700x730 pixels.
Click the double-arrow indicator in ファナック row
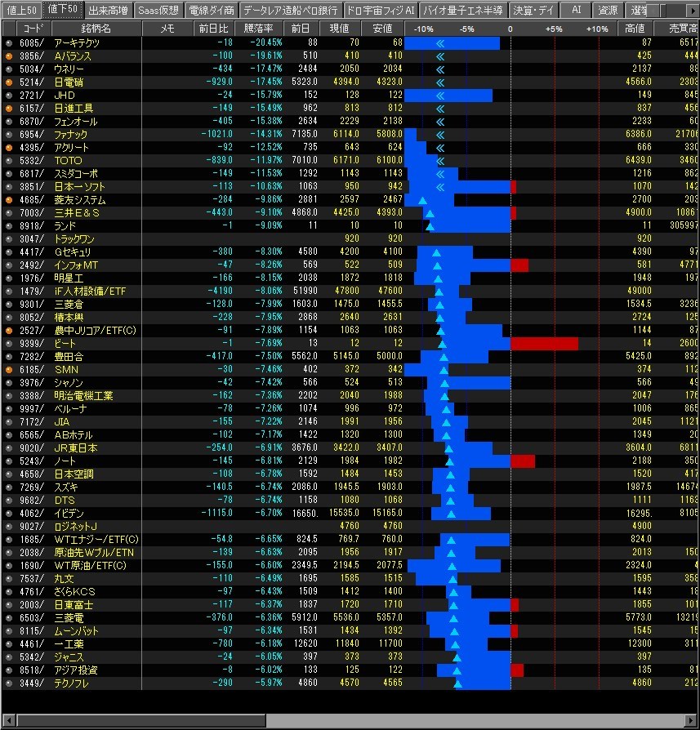pos(440,135)
